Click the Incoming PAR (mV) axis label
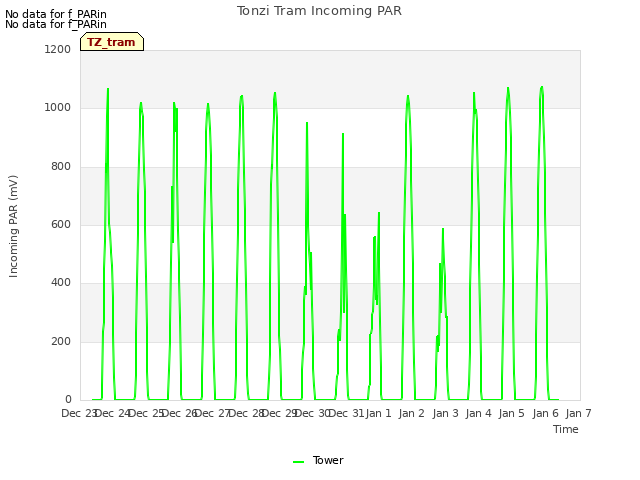Image resolution: width=640 pixels, height=480 pixels. pyautogui.click(x=13, y=226)
